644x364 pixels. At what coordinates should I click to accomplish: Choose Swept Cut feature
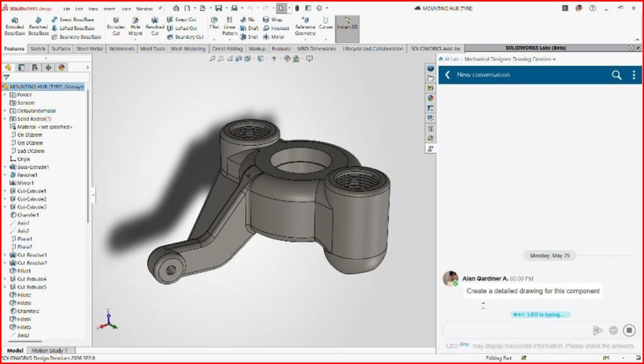pyautogui.click(x=182, y=19)
